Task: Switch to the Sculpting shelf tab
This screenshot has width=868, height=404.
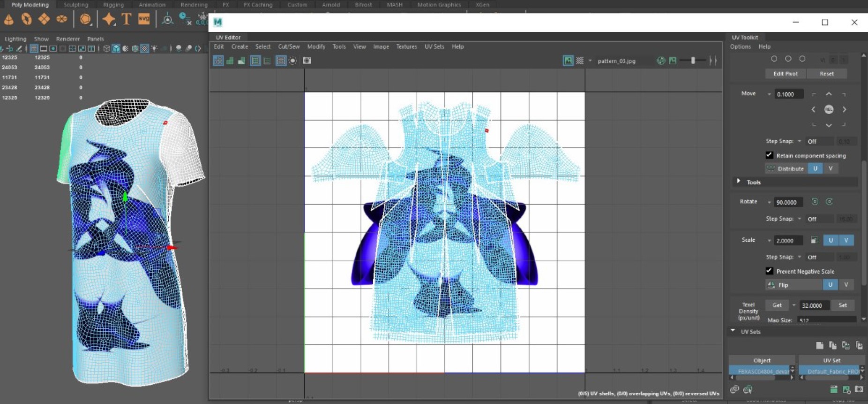Action: pos(75,5)
